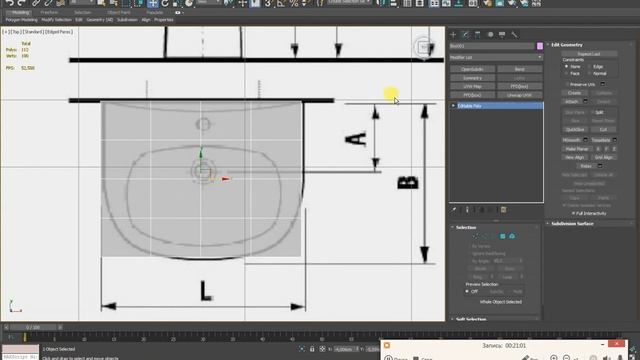This screenshot has height=360, width=640.
Task: Toggle Full Interactivity checkbox
Action: (573, 213)
